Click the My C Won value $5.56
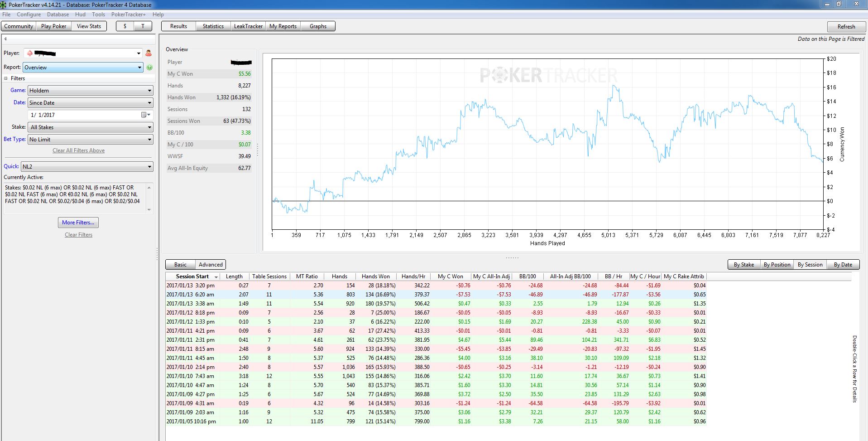Image resolution: width=868 pixels, height=441 pixels. [245, 74]
